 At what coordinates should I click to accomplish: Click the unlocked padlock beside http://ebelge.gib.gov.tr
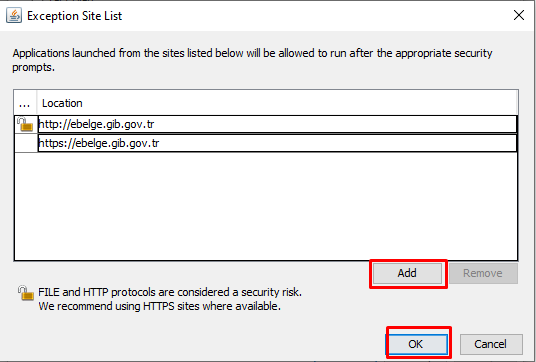click(x=25, y=124)
